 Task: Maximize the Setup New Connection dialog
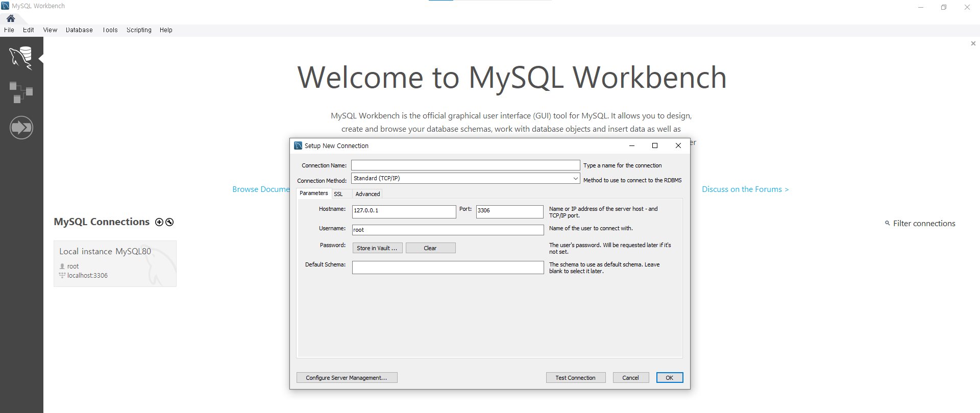(655, 145)
